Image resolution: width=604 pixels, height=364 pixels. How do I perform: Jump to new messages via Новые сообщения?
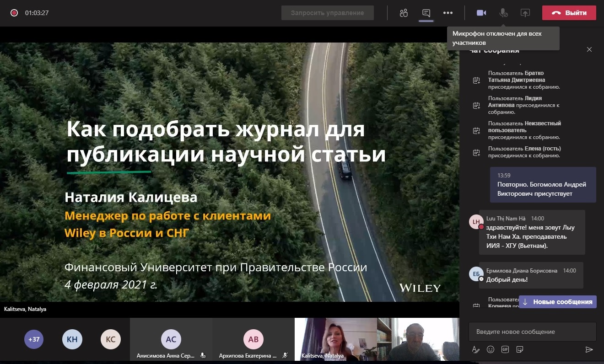point(558,302)
